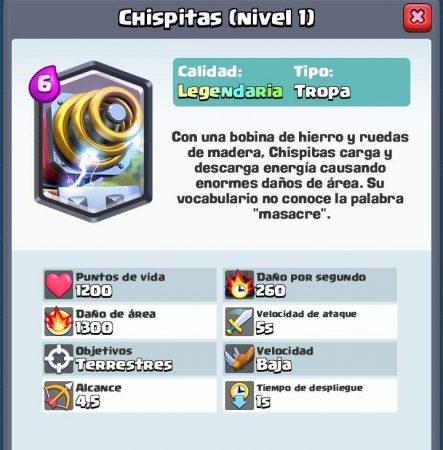443x450 pixels.
Task: Tap the sword Velocidad de ataque icon
Action: (x=239, y=321)
